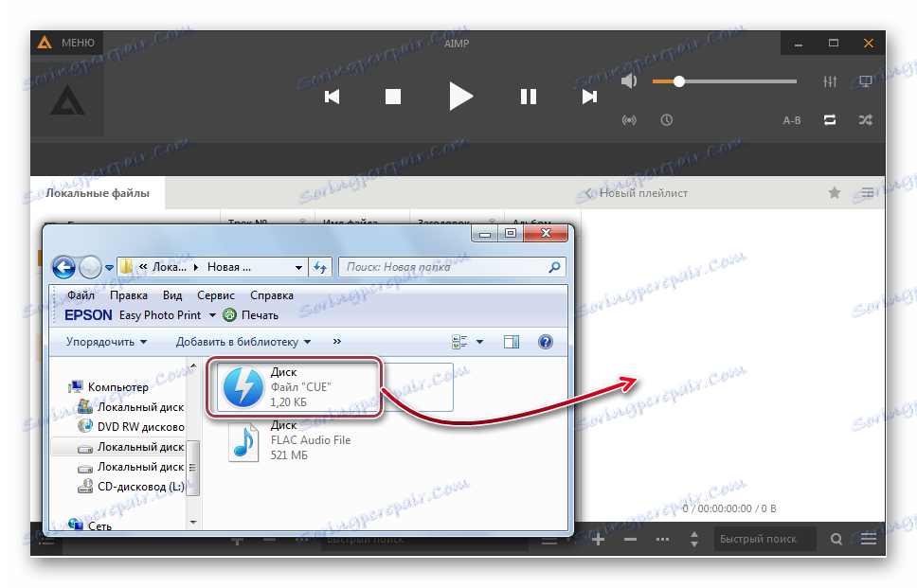The width and height of the screenshot is (917, 588).
Task: Go back arrow beside Новый плейлист
Action: (589, 193)
